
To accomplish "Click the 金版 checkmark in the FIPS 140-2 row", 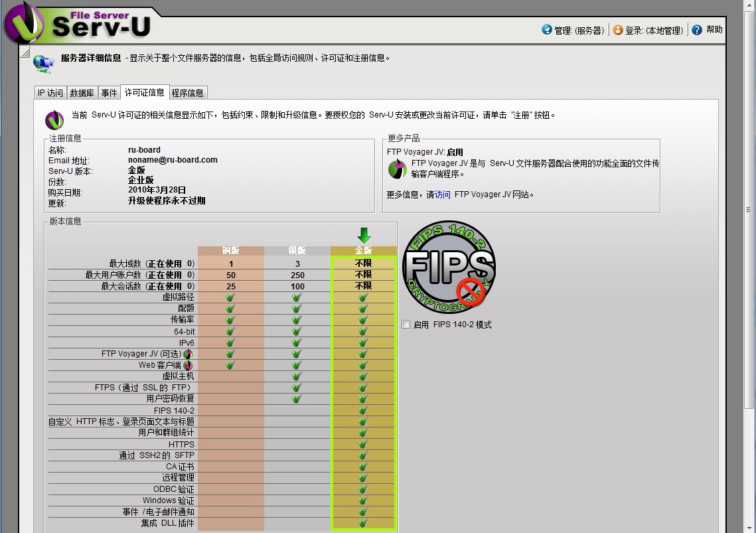I will click(363, 410).
